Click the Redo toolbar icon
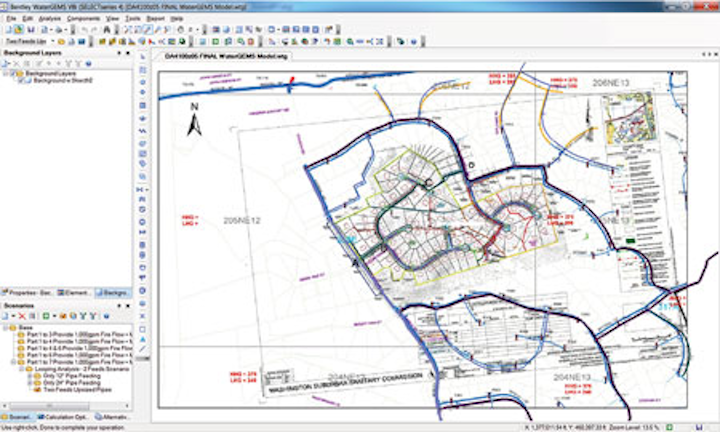 95,29
